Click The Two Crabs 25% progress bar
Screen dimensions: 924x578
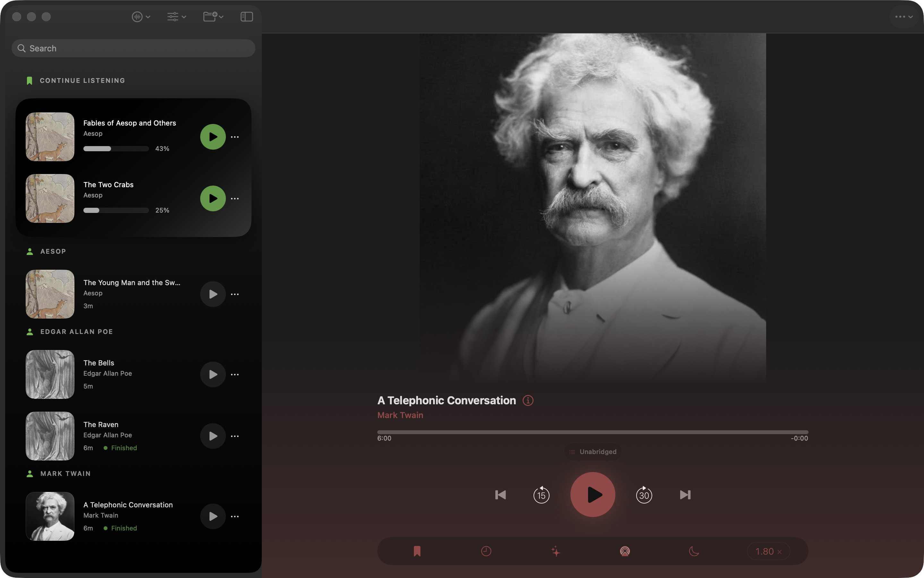(x=116, y=210)
